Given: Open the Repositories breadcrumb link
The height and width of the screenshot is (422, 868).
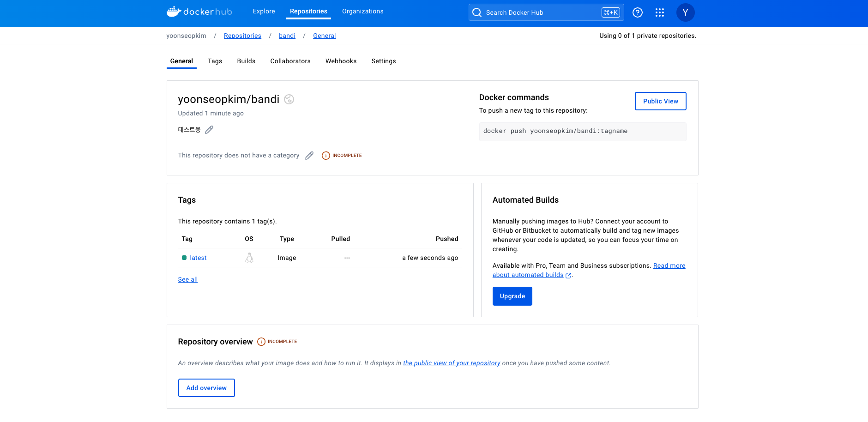Looking at the screenshot, I should 242,36.
